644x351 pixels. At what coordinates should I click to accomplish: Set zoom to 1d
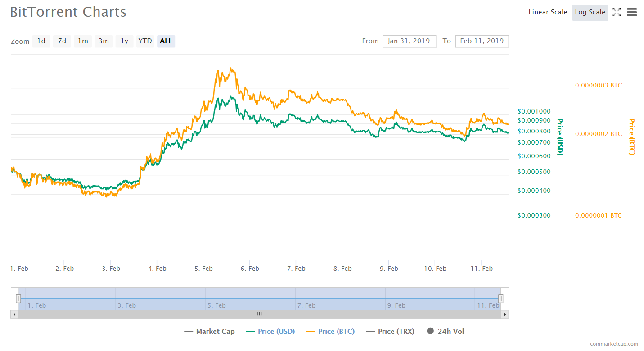tap(41, 41)
